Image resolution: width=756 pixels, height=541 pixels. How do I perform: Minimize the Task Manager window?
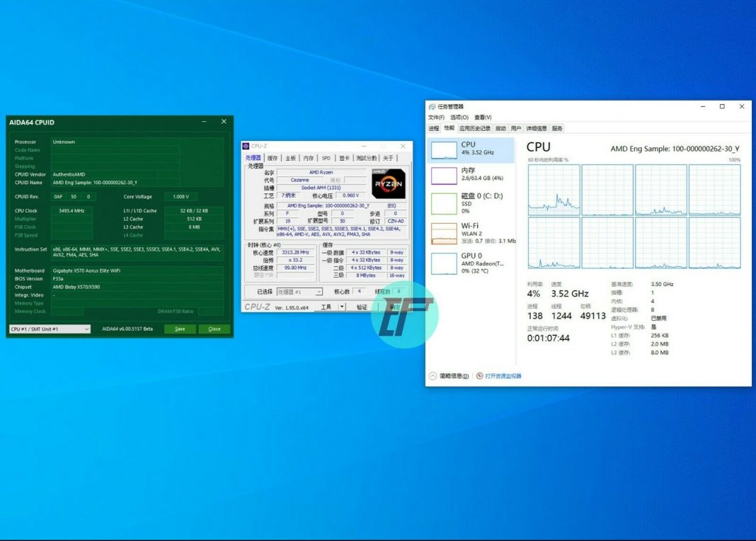(x=703, y=106)
